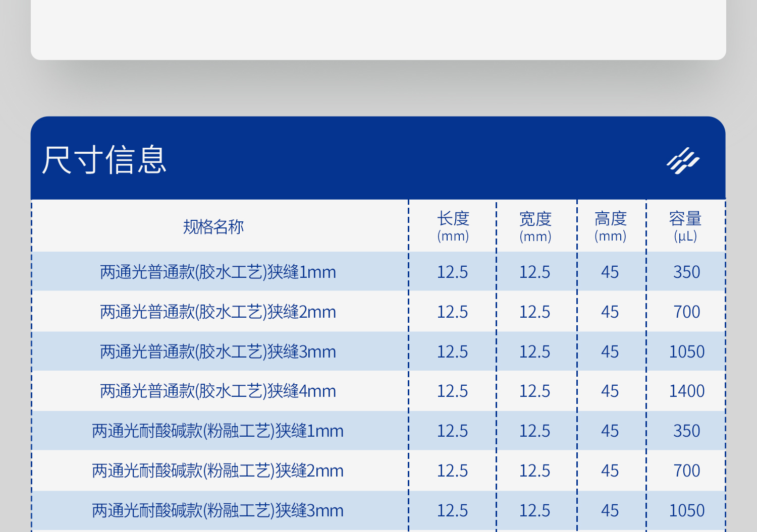This screenshot has width=757, height=532.
Task: Click the 长度 (mm) column header
Action: coord(453,226)
